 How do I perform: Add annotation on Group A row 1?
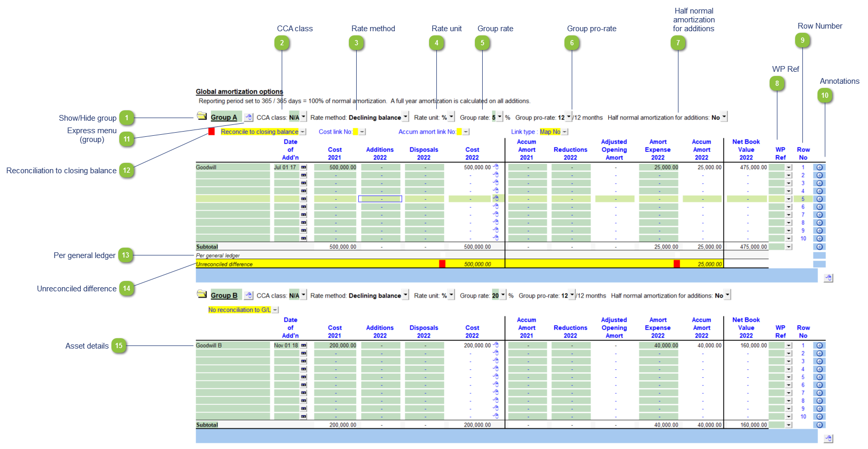(820, 168)
